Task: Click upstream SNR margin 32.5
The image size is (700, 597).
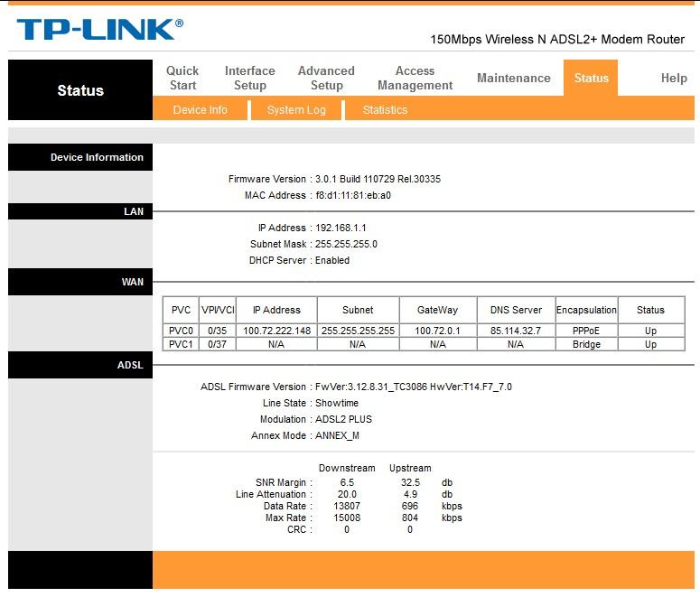Action: click(410, 482)
